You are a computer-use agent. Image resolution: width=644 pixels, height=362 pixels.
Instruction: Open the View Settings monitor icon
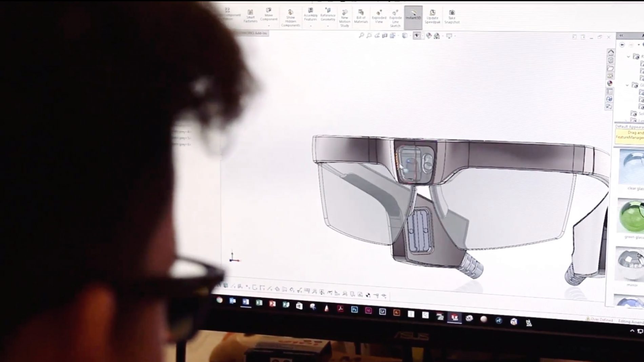coord(449,36)
